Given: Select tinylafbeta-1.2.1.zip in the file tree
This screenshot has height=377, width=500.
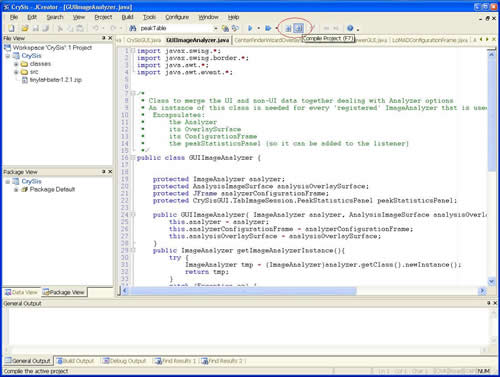Looking at the screenshot, I should pyautogui.click(x=55, y=80).
